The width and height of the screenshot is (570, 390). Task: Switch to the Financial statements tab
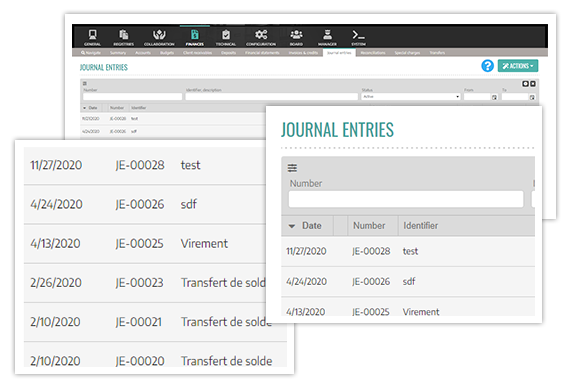pyautogui.click(x=262, y=53)
